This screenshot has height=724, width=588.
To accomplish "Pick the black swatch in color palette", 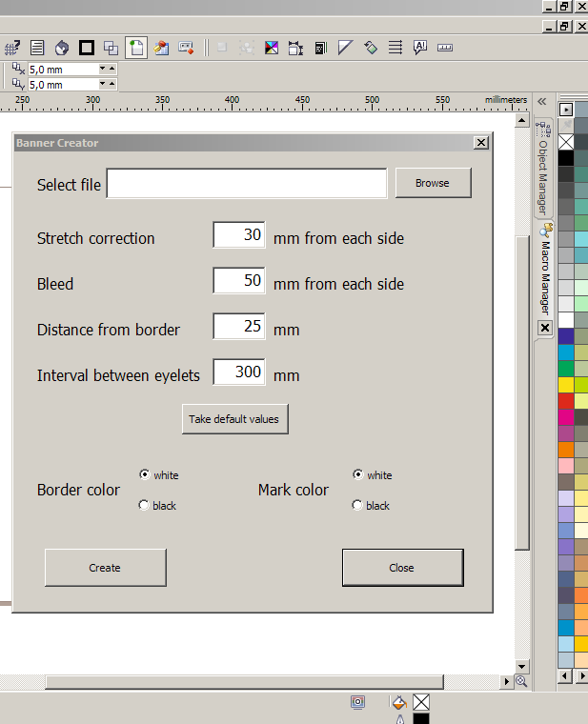I will point(566,158).
